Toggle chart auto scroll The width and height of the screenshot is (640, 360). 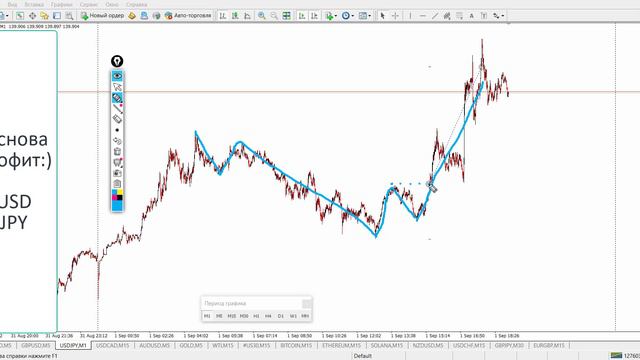tap(302, 16)
